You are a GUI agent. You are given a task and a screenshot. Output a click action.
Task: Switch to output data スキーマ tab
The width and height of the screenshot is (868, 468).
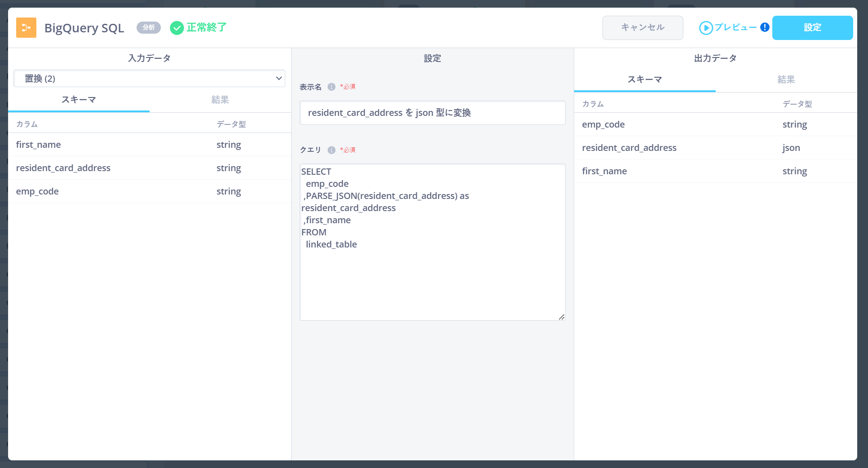pos(645,79)
